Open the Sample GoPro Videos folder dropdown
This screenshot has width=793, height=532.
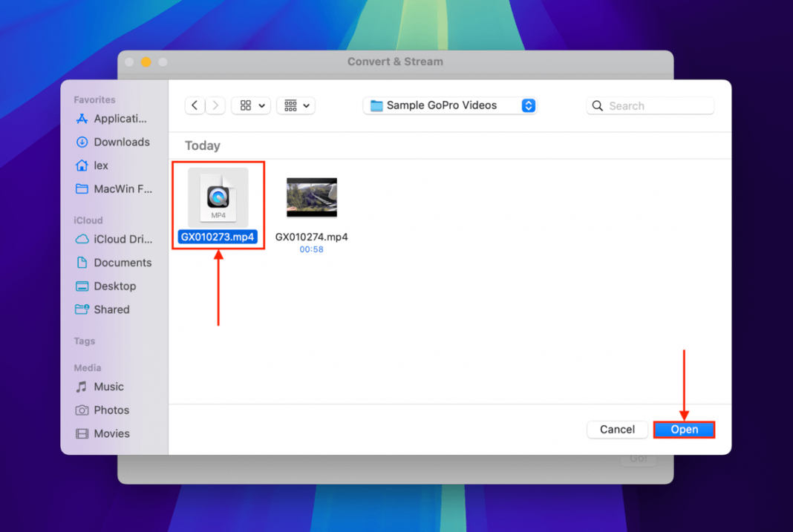click(x=449, y=105)
